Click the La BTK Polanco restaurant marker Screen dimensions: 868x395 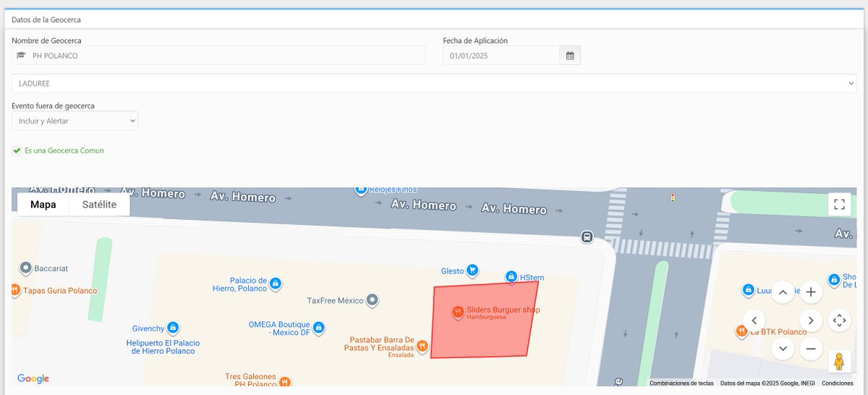(x=741, y=331)
